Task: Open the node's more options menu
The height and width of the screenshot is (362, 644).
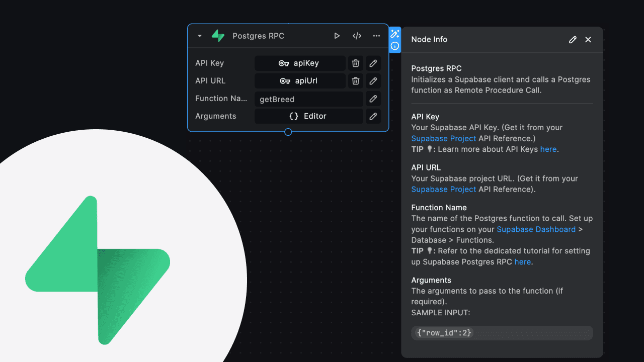Action: tap(376, 36)
